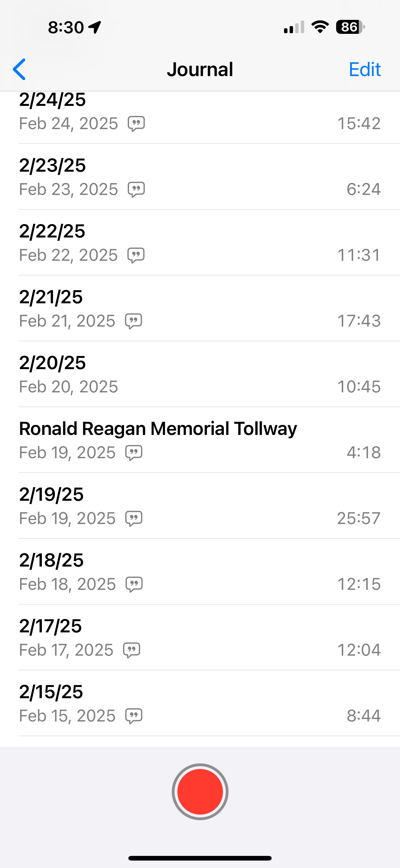Tap transcript icon for 2/19/25 recording

point(134,518)
